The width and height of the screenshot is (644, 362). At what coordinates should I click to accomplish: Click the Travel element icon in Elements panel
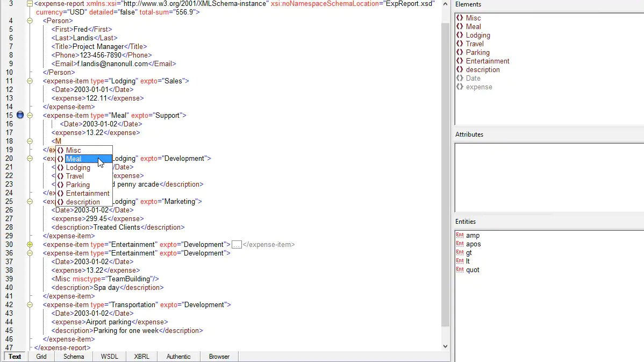[460, 44]
